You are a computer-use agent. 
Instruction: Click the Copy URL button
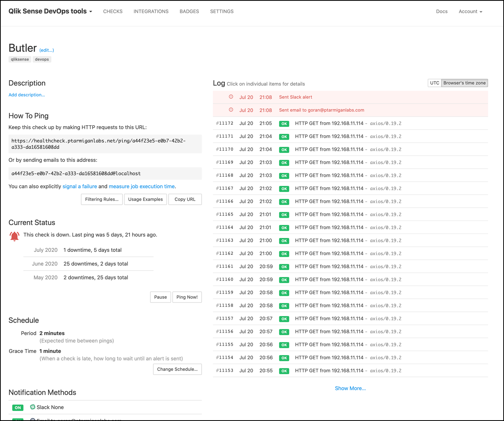click(185, 199)
